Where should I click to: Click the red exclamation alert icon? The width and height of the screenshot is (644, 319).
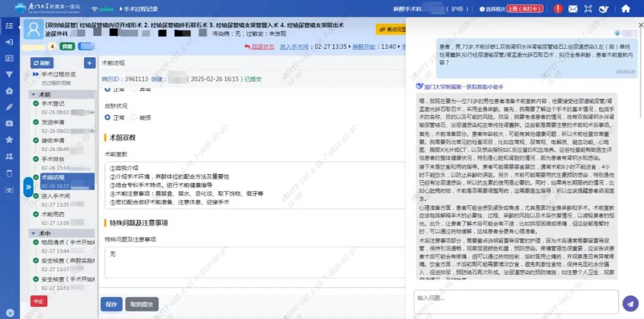point(558,9)
